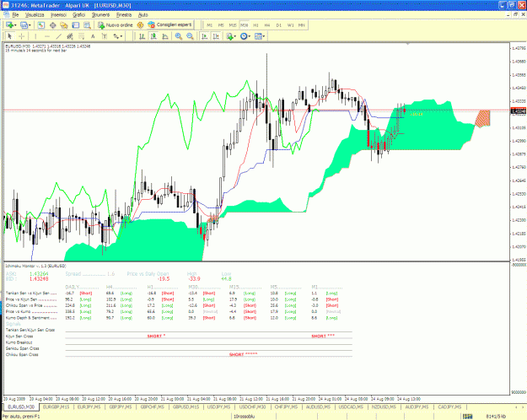This screenshot has height=420, width=527.
Task: Switch to the NZDUSD,M5 chart tab
Action: point(384,407)
